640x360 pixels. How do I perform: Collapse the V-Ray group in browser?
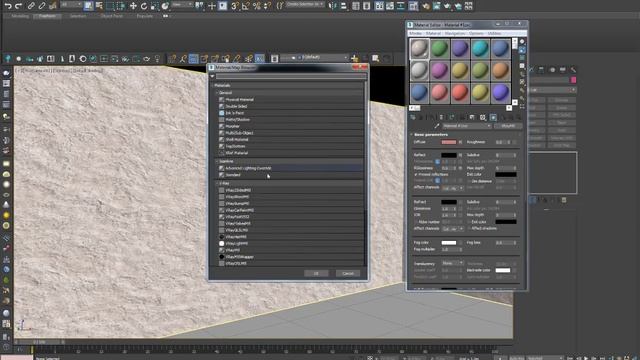click(218, 183)
